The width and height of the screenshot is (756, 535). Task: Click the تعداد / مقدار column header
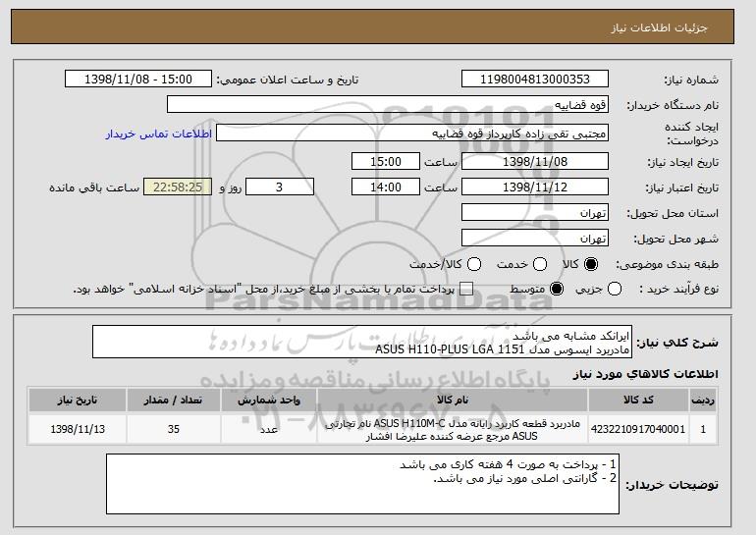pos(174,401)
